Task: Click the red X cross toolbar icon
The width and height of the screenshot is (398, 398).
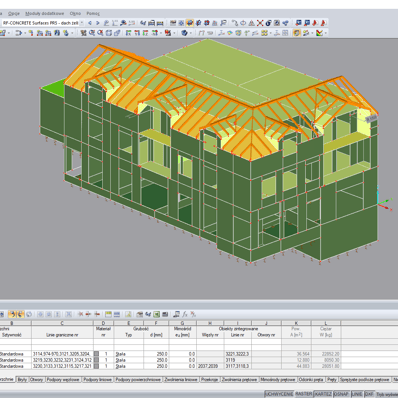Action: 260,23
